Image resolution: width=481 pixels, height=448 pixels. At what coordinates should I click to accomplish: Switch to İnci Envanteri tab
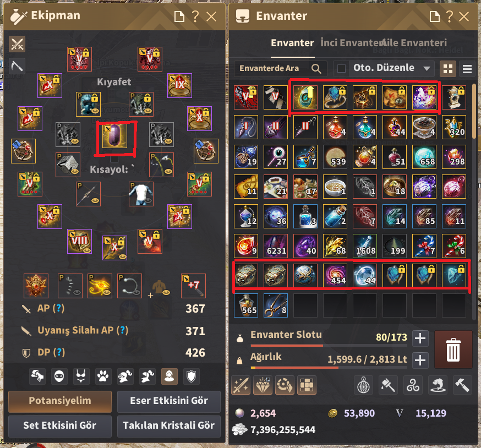349,43
